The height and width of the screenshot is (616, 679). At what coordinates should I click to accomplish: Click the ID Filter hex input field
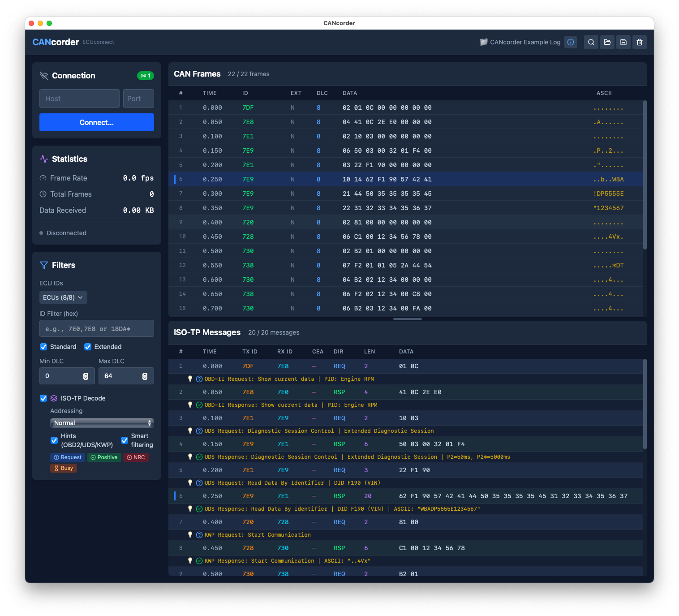tap(97, 329)
